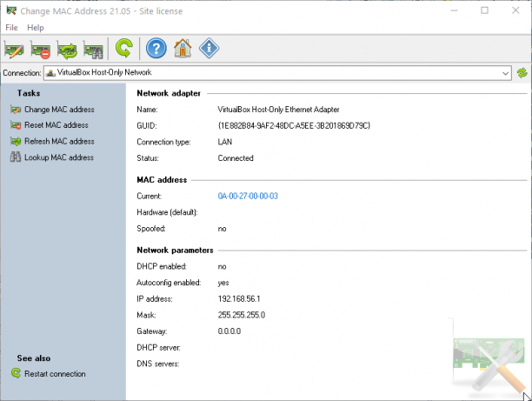Screen dimensions: 532x401
Task: Choose Change MAC address task link
Action: coord(59,110)
